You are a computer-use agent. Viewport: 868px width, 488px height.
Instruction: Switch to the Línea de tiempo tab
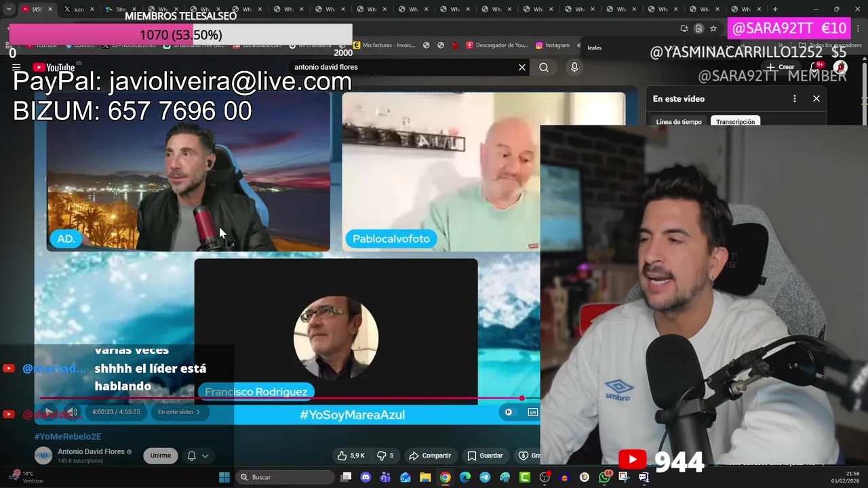679,122
